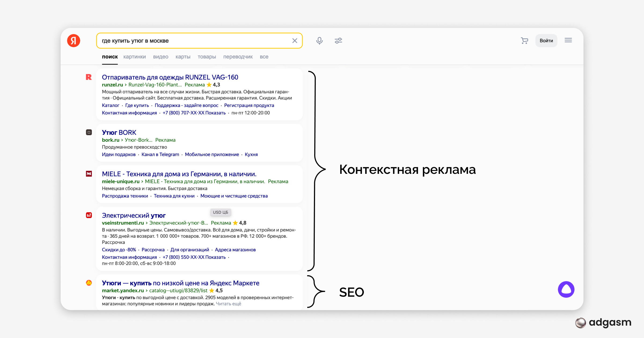Click Реклама label on the Bork ad
Screen dimensions: 644x338
point(165,140)
